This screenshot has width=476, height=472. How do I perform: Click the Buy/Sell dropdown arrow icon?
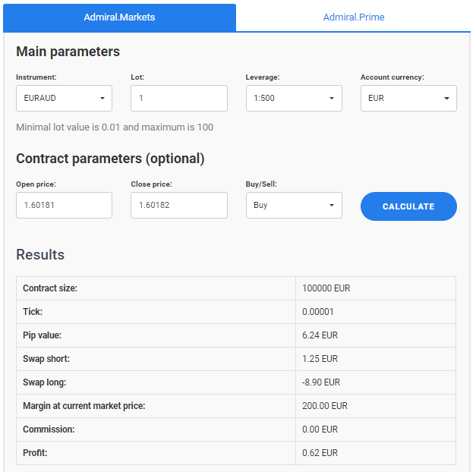332,205
